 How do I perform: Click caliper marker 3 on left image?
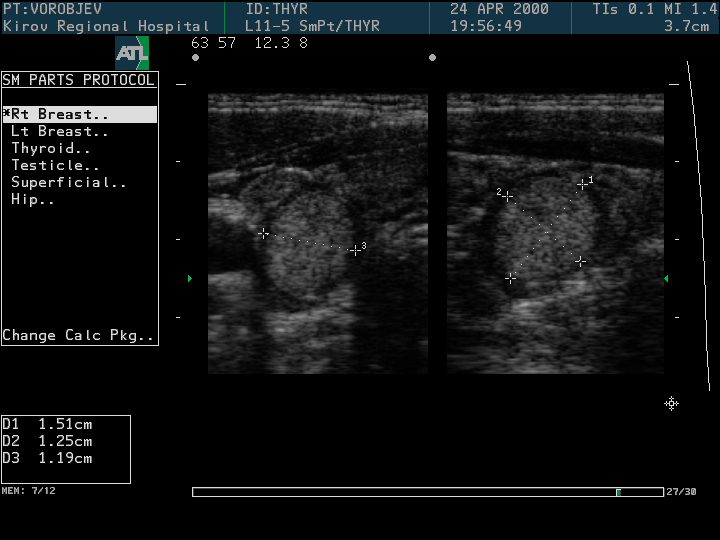point(355,250)
